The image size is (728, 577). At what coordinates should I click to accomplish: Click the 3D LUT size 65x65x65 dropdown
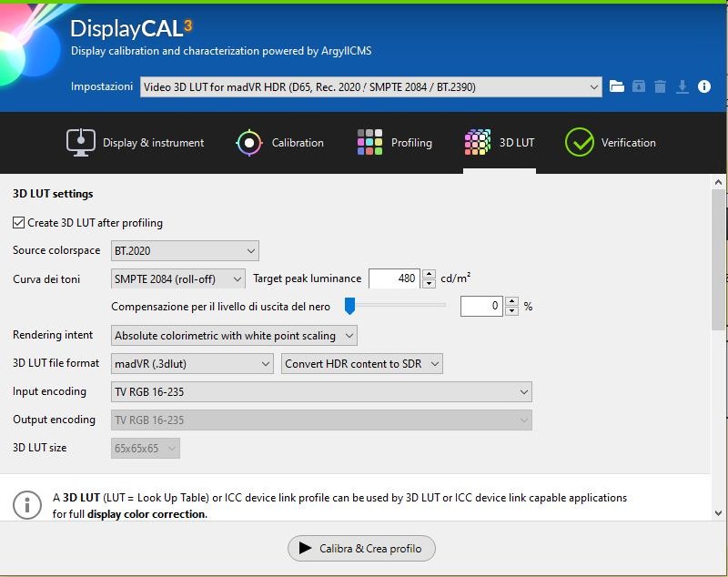point(146,449)
